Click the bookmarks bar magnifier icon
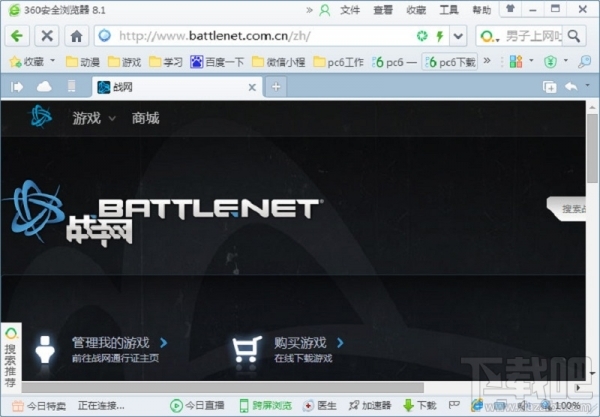Image resolution: width=600 pixels, height=417 pixels. pos(584,61)
